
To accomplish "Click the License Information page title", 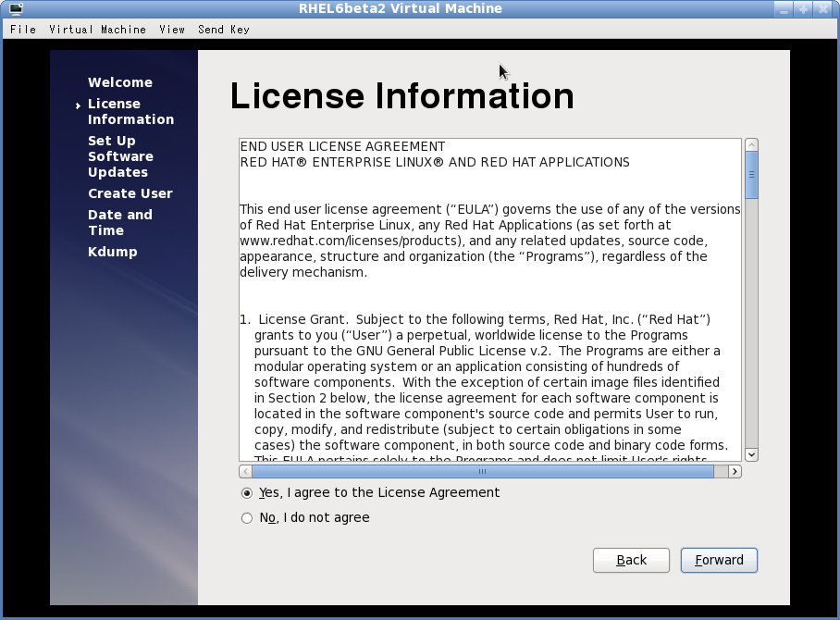I will pos(401,96).
